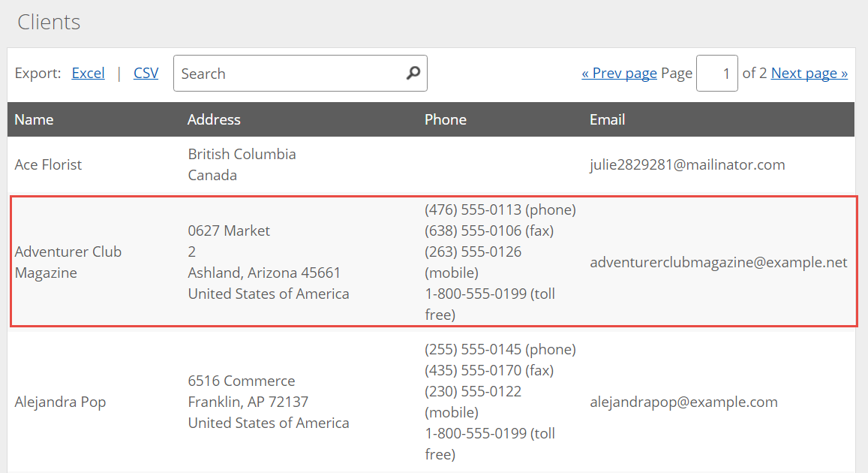Click the Clients page heading

(48, 22)
